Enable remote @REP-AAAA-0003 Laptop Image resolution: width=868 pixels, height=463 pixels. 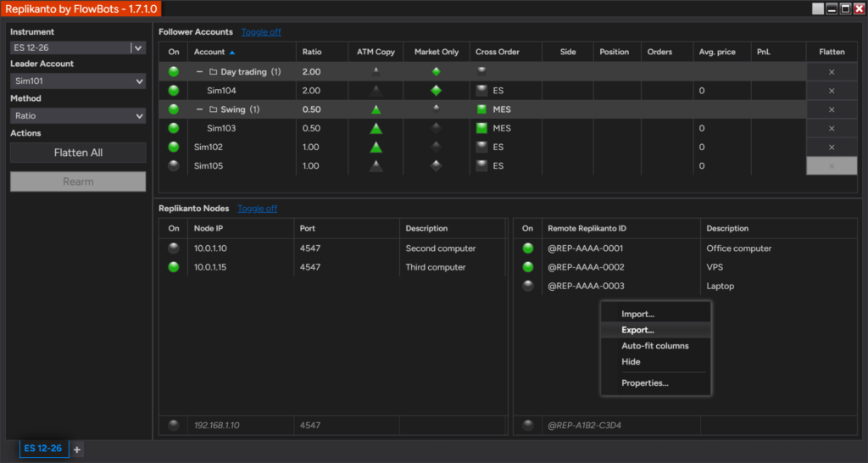click(x=528, y=286)
